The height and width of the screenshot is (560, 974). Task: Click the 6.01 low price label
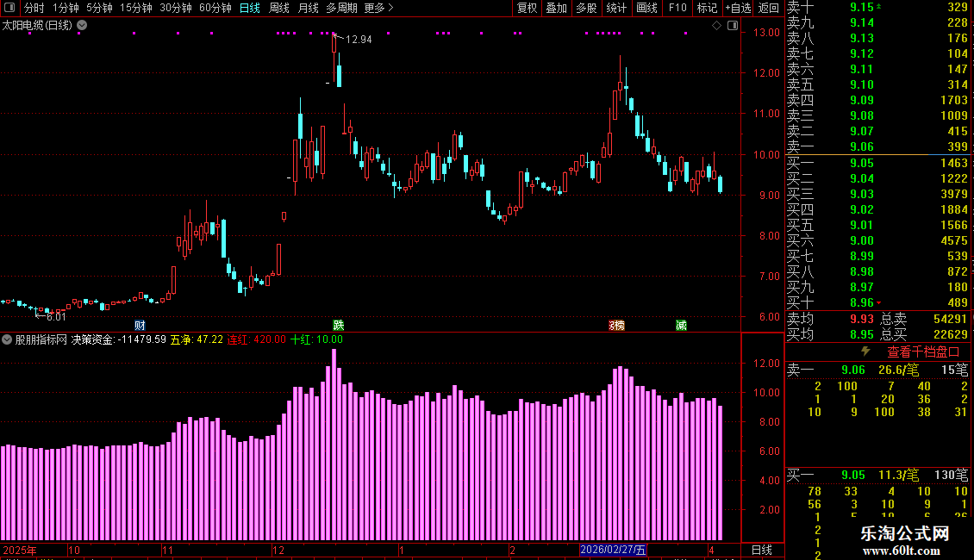pos(56,317)
